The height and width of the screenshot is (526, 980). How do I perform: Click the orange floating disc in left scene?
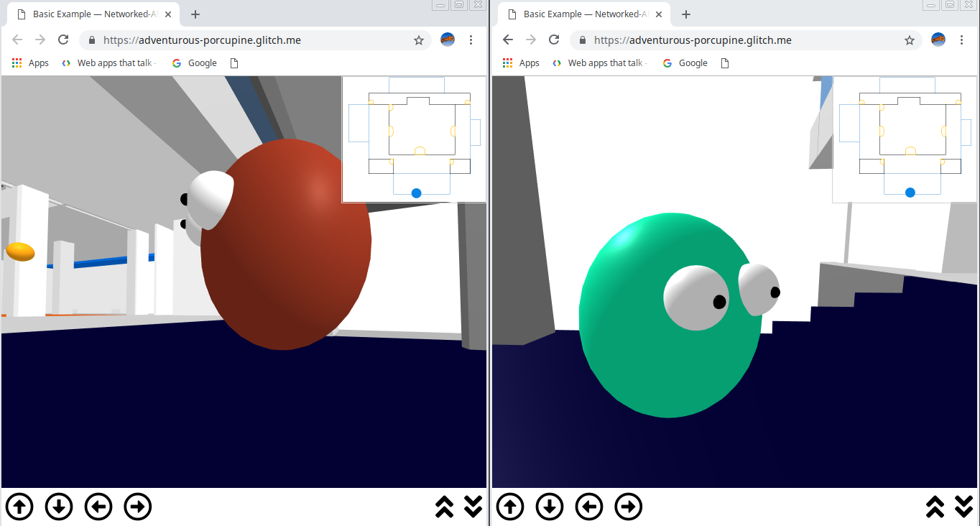tap(20, 252)
